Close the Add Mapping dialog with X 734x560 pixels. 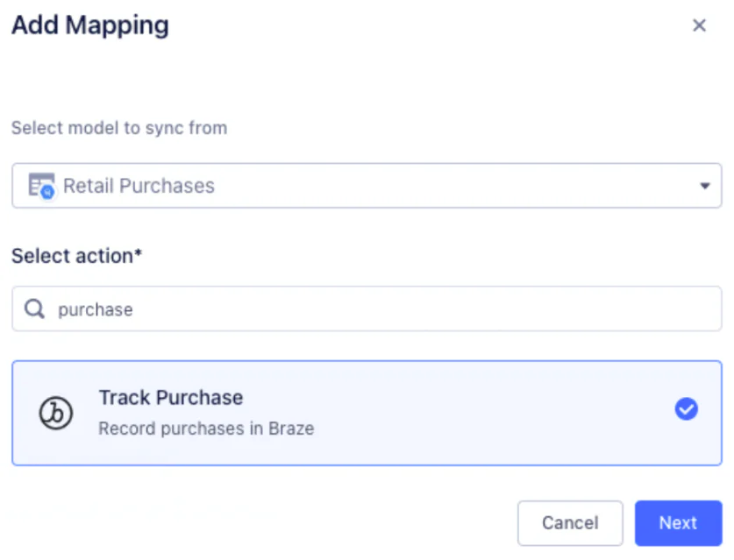699,25
